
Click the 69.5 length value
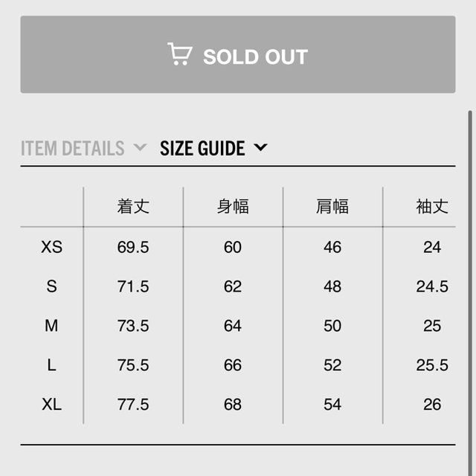pyautogui.click(x=133, y=247)
